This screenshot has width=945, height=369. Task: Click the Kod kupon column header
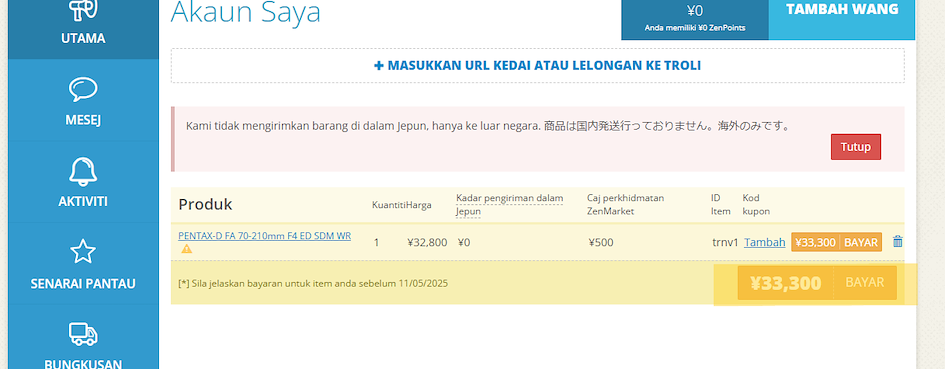click(756, 204)
